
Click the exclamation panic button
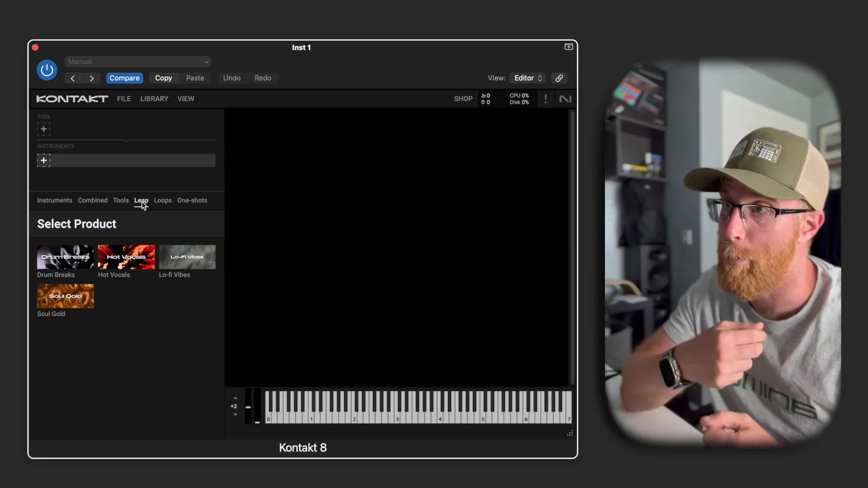pyautogui.click(x=546, y=99)
